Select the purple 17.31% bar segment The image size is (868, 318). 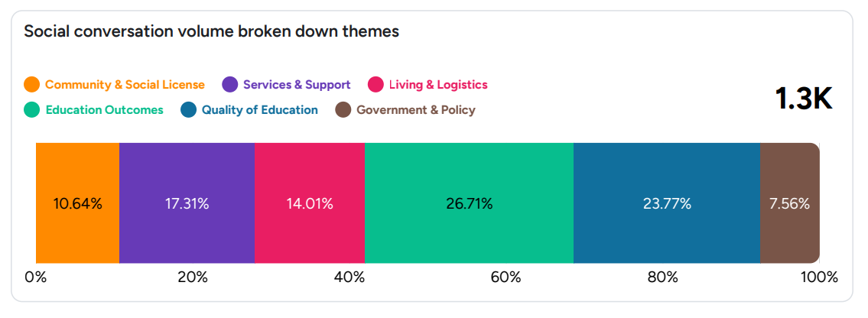[x=187, y=203]
